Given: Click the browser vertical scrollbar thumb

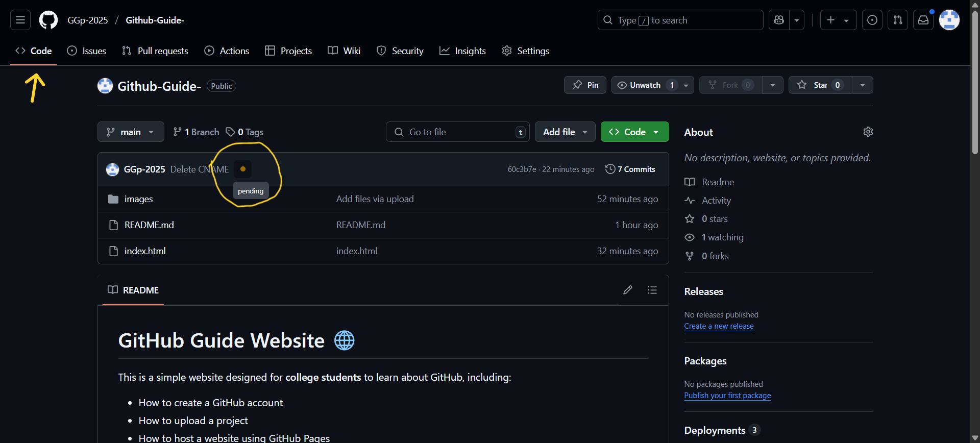Looking at the screenshot, I should (975, 82).
